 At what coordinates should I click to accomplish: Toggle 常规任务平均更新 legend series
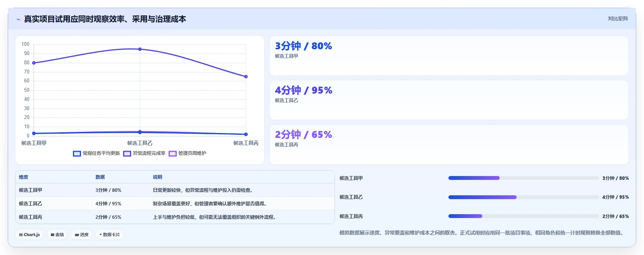(96, 153)
